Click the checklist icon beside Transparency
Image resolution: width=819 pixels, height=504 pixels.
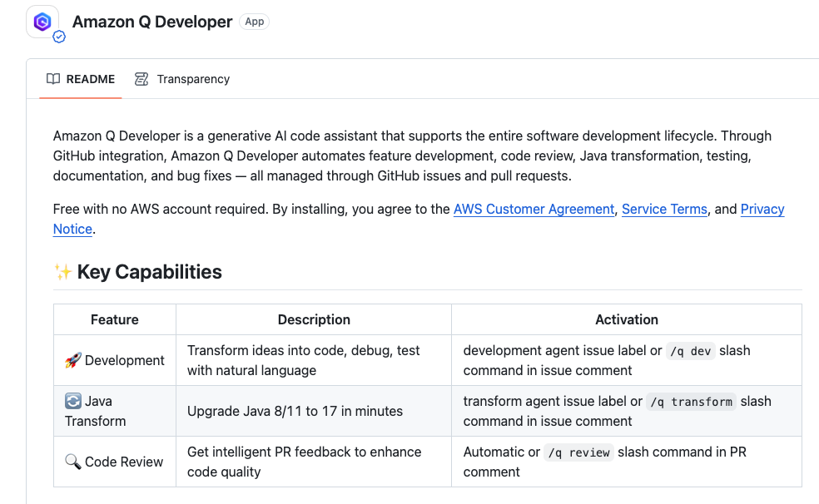141,79
